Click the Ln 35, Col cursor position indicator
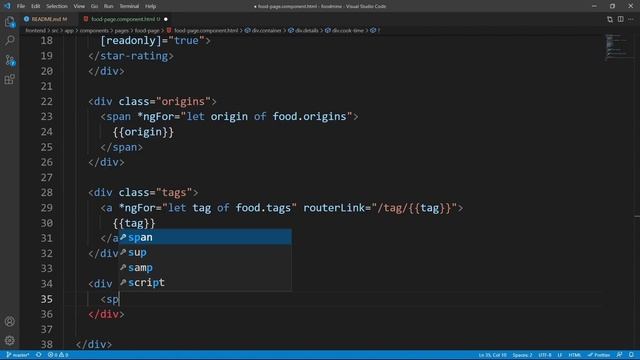Screen dimensions: 640x360 [x=493, y=355]
